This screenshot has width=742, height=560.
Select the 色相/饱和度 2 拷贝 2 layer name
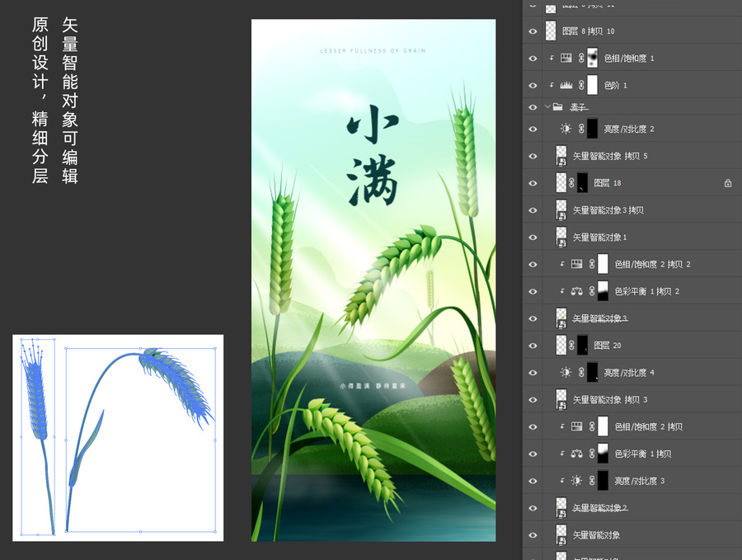(653, 264)
